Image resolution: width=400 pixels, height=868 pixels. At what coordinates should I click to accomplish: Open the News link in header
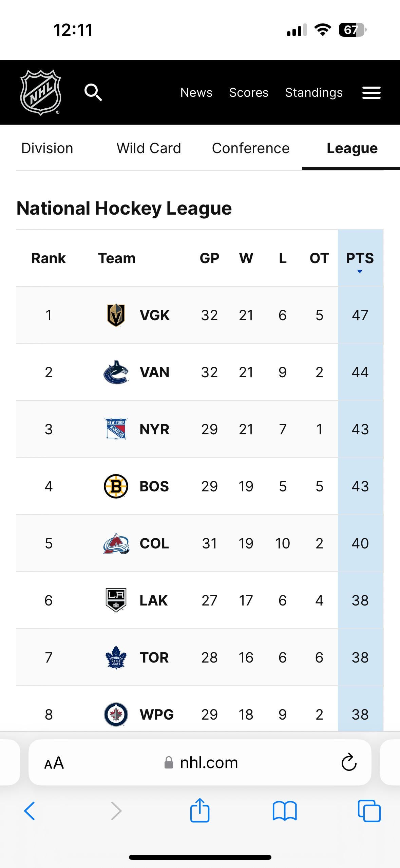(196, 92)
